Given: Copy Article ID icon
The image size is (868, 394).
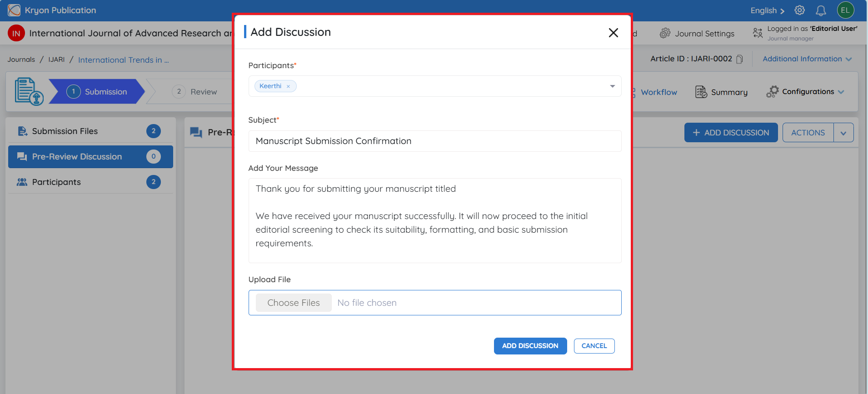Looking at the screenshot, I should [739, 59].
